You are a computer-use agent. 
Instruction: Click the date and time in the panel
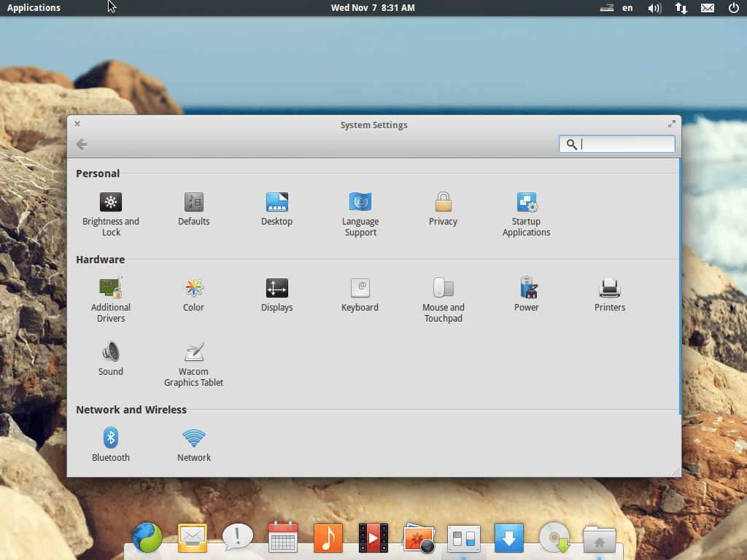tap(373, 7)
